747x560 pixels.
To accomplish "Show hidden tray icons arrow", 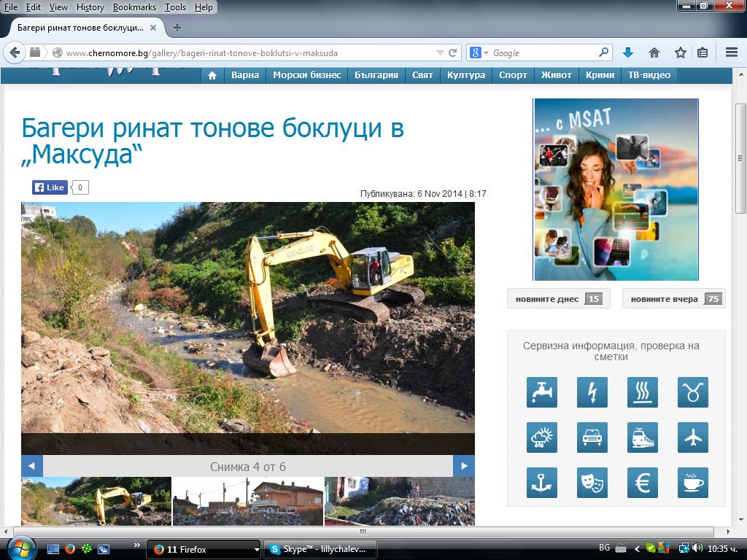I will pyautogui.click(x=637, y=548).
